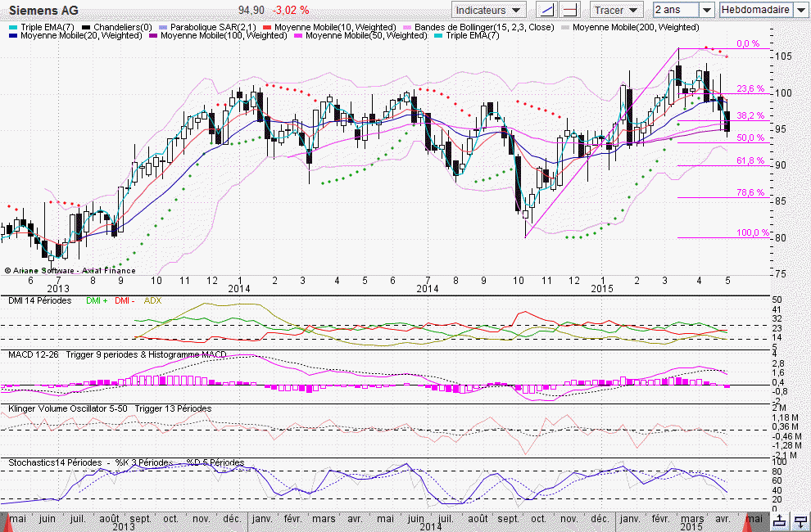Click the Chandeliers(0) black legend marker
Screen dimensions: 811x532
(86, 27)
